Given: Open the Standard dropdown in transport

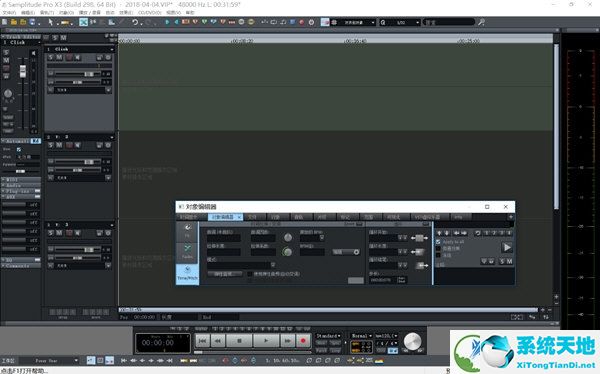Looking at the screenshot, I should 328,336.
